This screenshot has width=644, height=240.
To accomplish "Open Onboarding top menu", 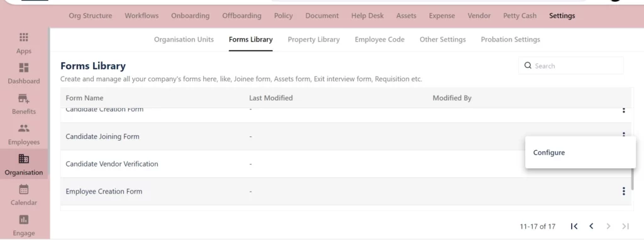I will click(x=190, y=16).
